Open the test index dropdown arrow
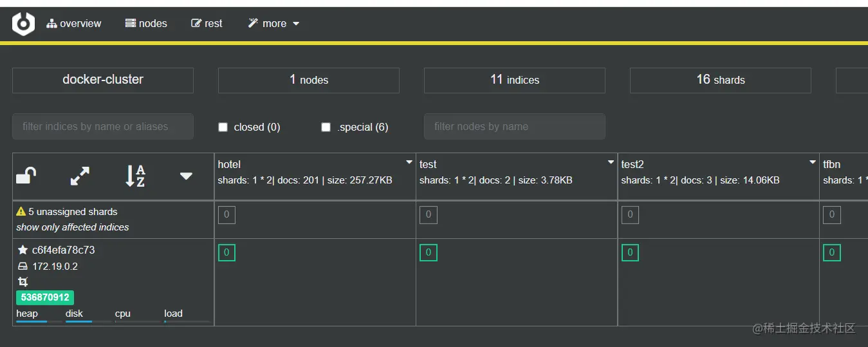The width and height of the screenshot is (868, 347). [x=611, y=162]
